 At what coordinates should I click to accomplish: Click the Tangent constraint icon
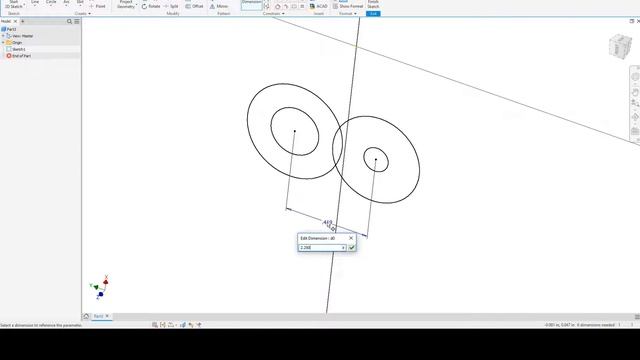[278, 7]
